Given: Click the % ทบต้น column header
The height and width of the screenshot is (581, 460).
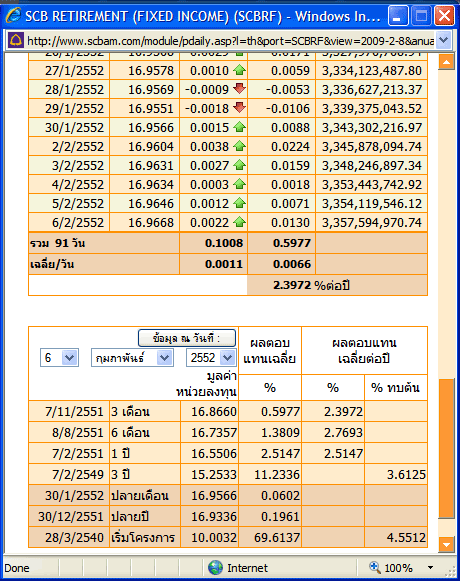Looking at the screenshot, I should pos(396,388).
